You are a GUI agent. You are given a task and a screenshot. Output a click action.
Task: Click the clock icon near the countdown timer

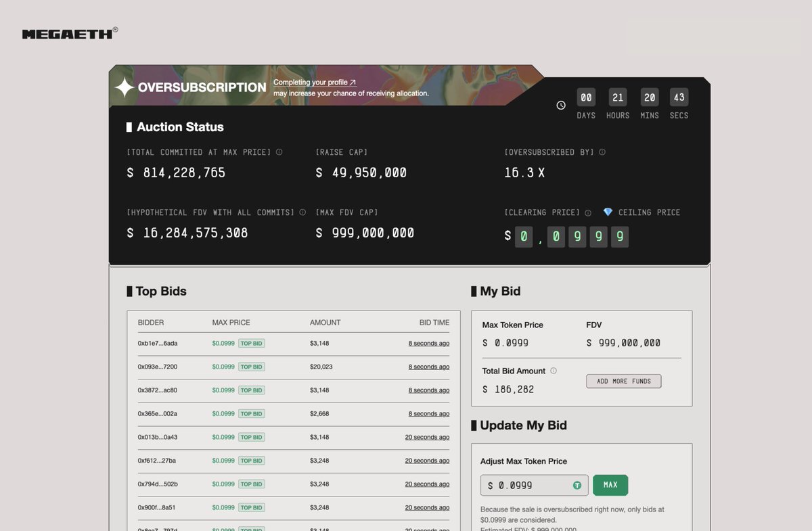click(x=560, y=105)
